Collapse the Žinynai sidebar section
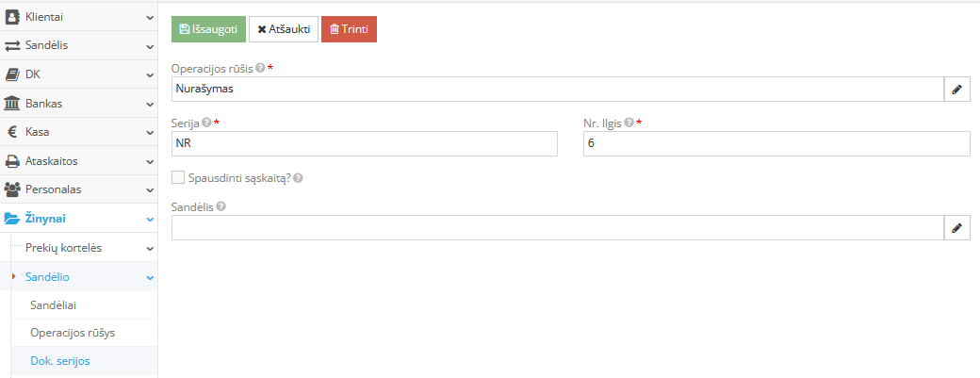The image size is (980, 378). pyautogui.click(x=150, y=219)
